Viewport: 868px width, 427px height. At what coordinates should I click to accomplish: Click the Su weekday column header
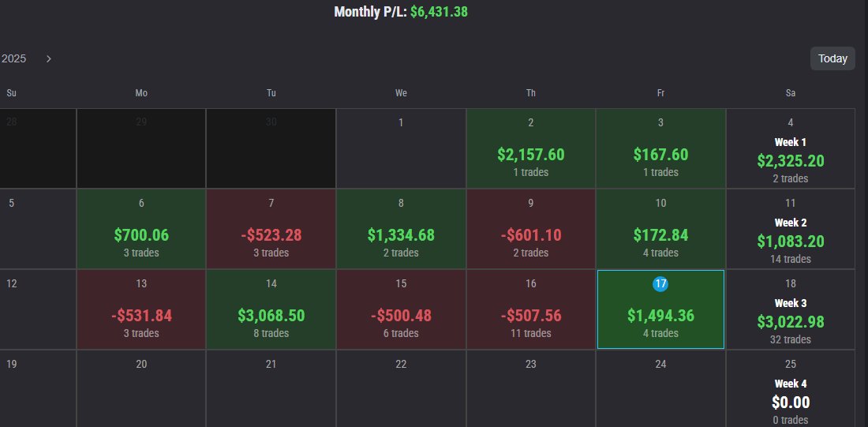point(11,93)
